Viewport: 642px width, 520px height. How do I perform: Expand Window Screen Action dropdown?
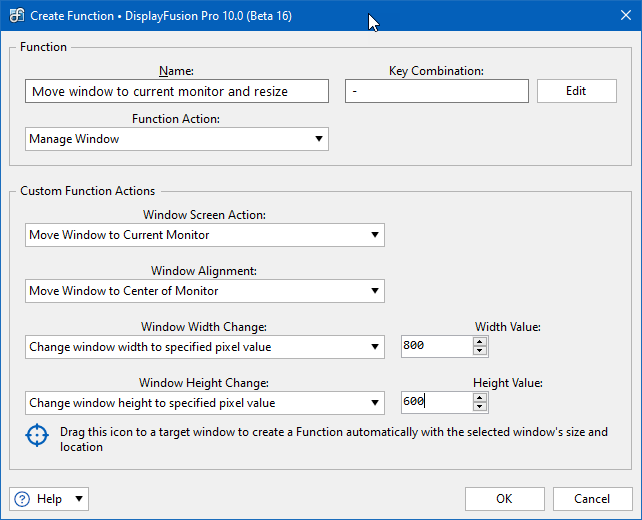(205, 235)
